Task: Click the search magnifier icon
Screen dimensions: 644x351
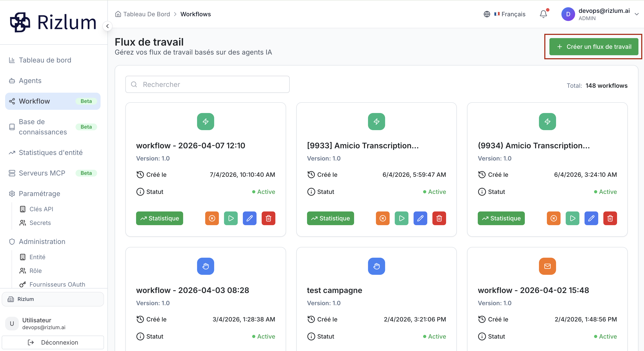Action: tap(134, 85)
